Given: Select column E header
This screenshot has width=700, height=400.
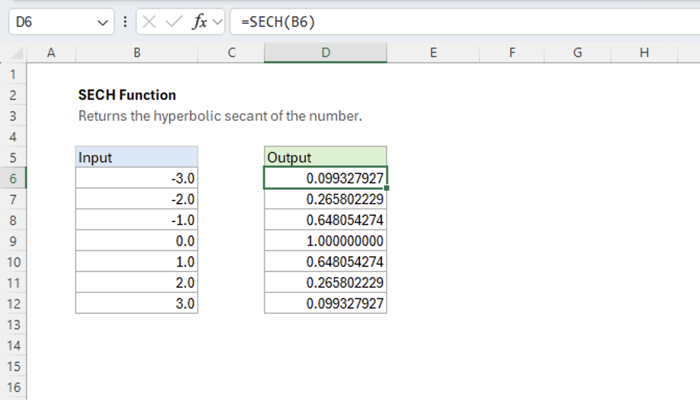Looking at the screenshot, I should point(433,53).
